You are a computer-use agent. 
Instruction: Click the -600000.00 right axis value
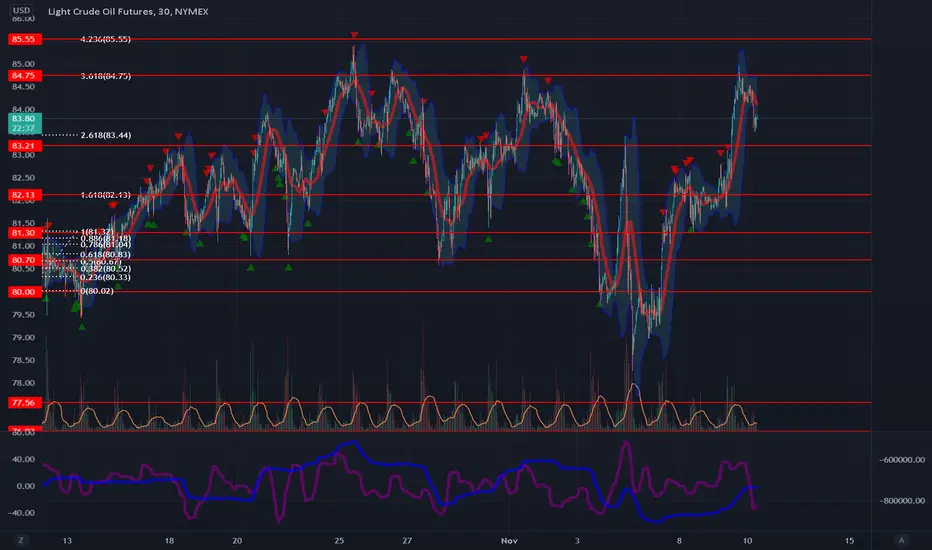click(902, 460)
